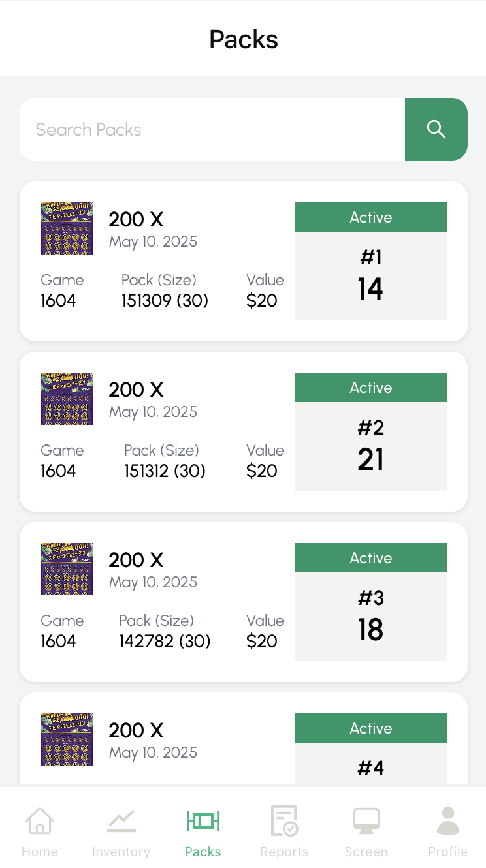Image resolution: width=486 pixels, height=868 pixels.
Task: Tap ticket thumbnail of pack 142782
Action: pos(67,568)
